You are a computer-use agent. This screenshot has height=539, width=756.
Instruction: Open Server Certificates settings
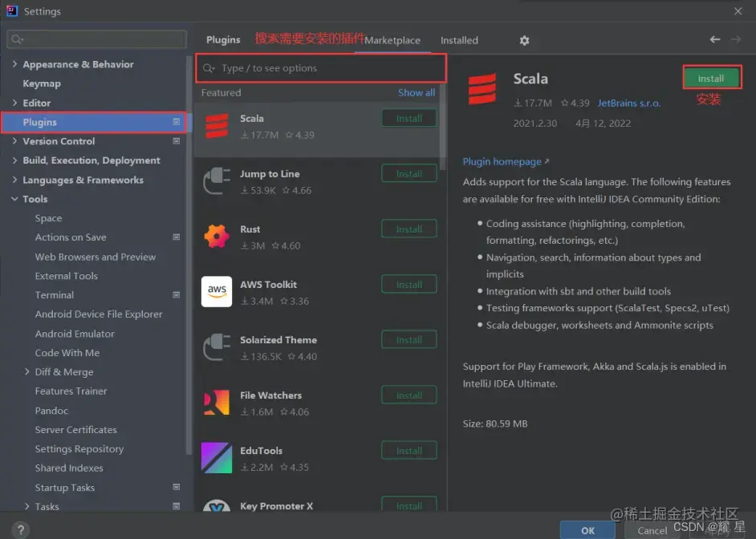[x=75, y=430]
